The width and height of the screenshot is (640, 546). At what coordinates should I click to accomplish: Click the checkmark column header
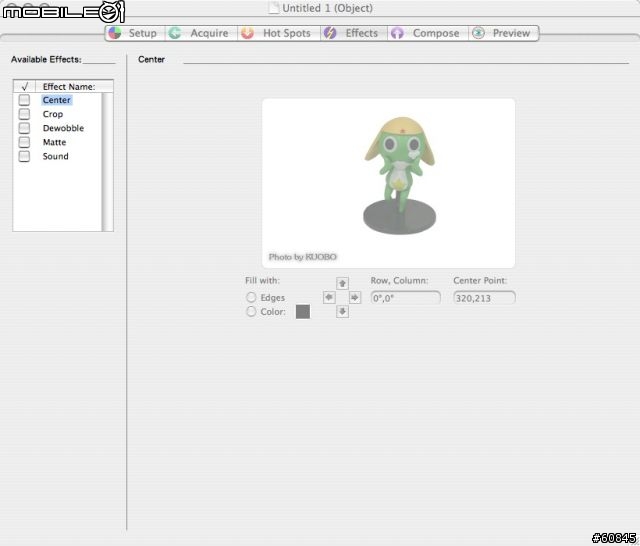(24, 87)
